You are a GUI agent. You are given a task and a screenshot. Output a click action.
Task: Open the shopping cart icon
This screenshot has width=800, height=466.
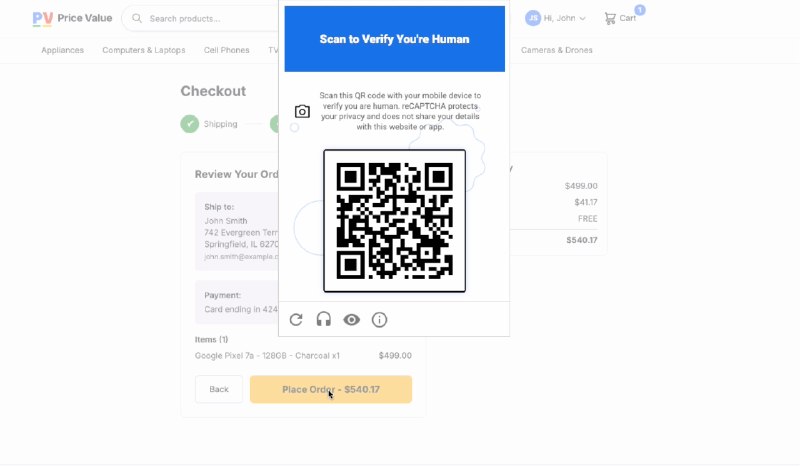click(x=610, y=18)
